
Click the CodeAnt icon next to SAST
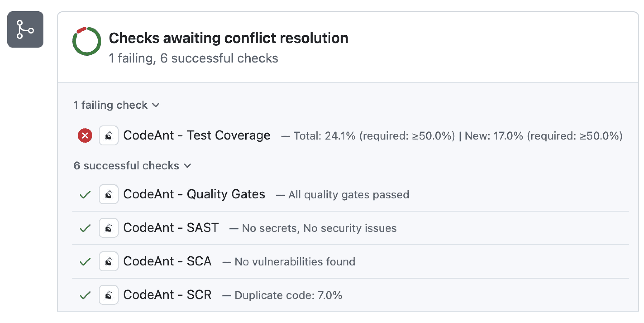[x=108, y=228]
